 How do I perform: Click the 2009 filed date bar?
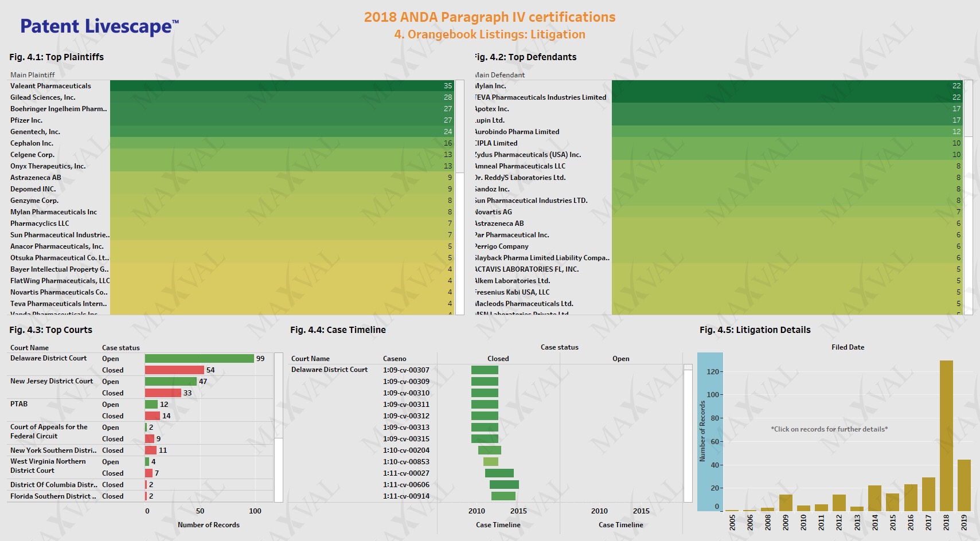click(x=786, y=503)
